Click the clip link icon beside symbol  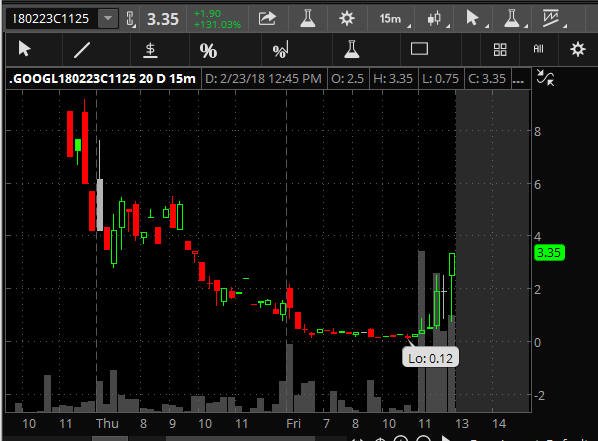click(x=130, y=19)
